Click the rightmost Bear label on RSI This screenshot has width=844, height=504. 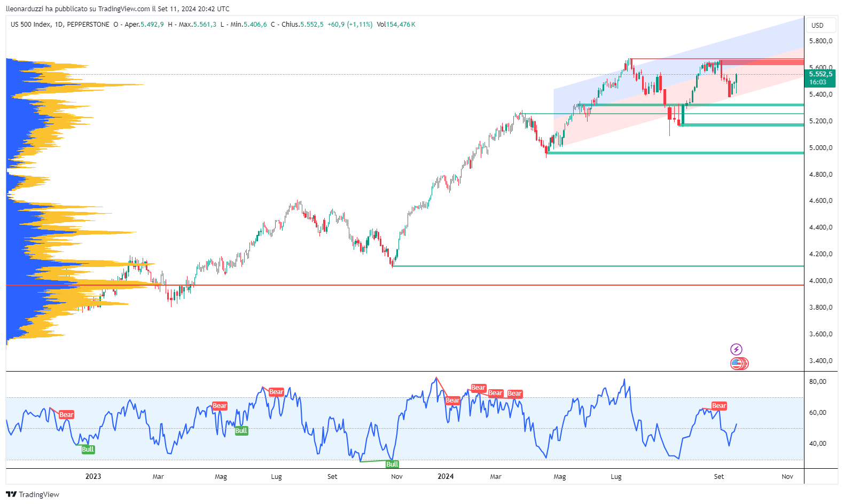point(719,406)
